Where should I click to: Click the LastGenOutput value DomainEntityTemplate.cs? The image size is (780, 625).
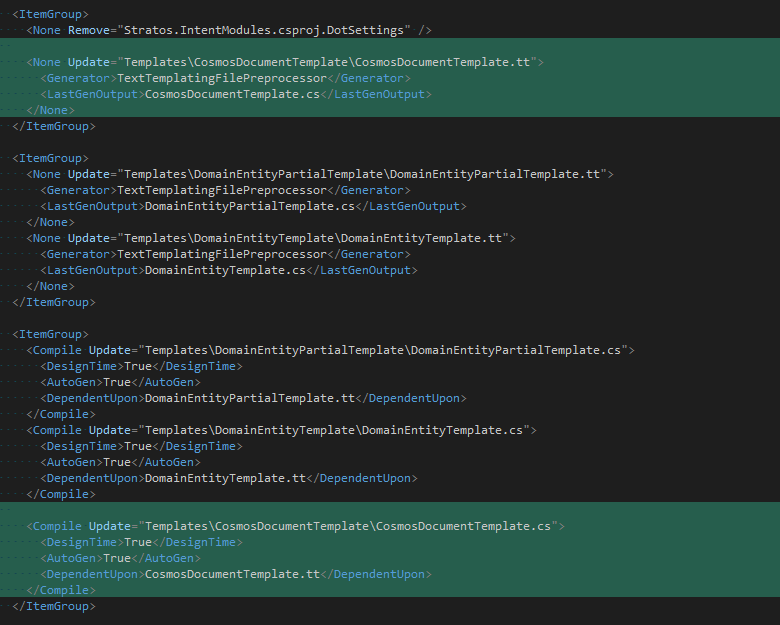(225, 270)
